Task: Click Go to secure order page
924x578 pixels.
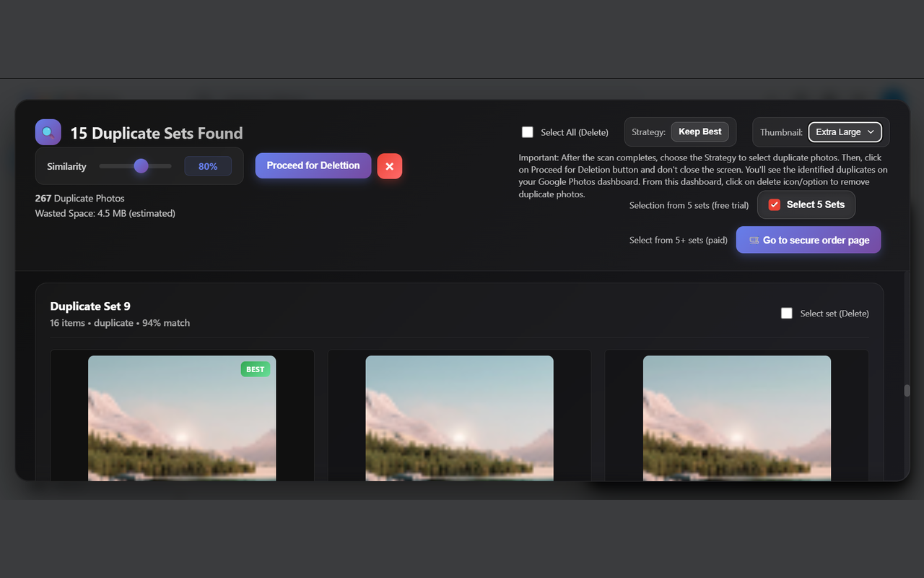Action: point(808,240)
